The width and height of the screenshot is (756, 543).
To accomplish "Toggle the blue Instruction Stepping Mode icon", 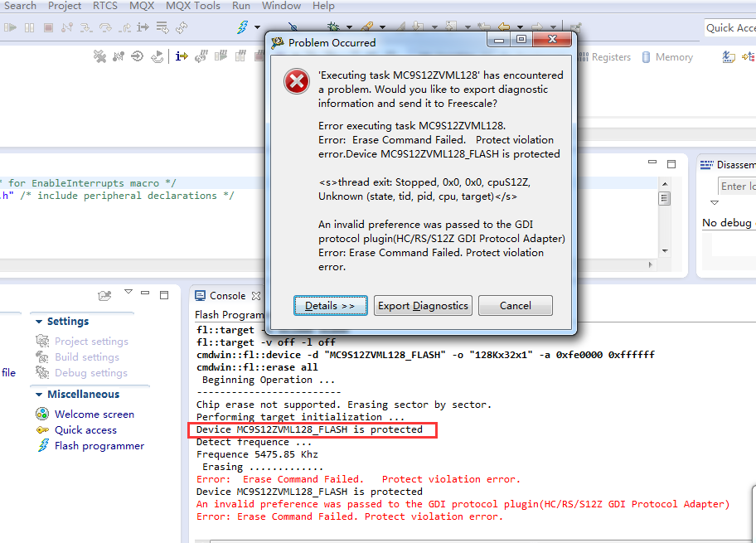I will click(x=182, y=56).
